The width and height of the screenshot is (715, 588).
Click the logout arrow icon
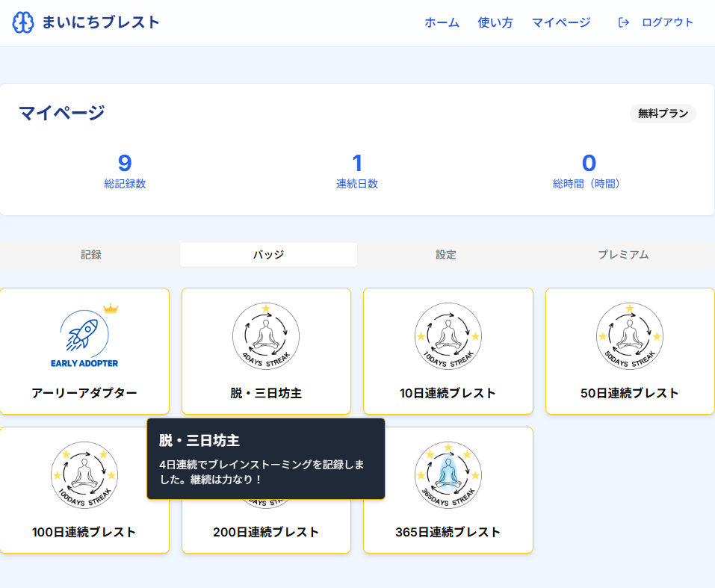point(624,22)
